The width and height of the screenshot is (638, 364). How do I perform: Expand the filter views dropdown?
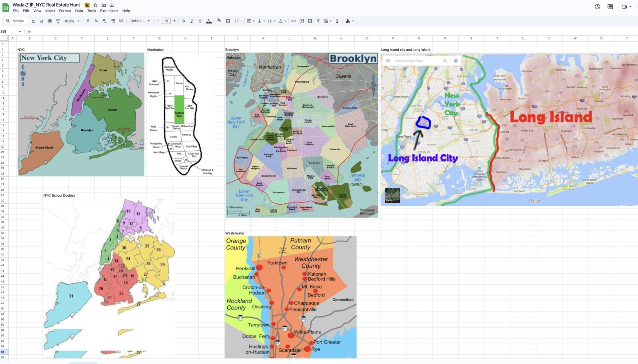point(331,21)
